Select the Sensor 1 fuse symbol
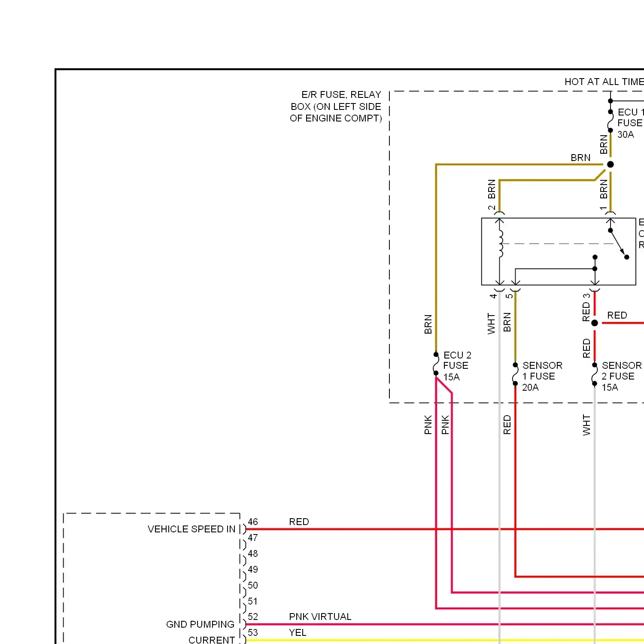The image size is (644, 644). click(x=515, y=374)
